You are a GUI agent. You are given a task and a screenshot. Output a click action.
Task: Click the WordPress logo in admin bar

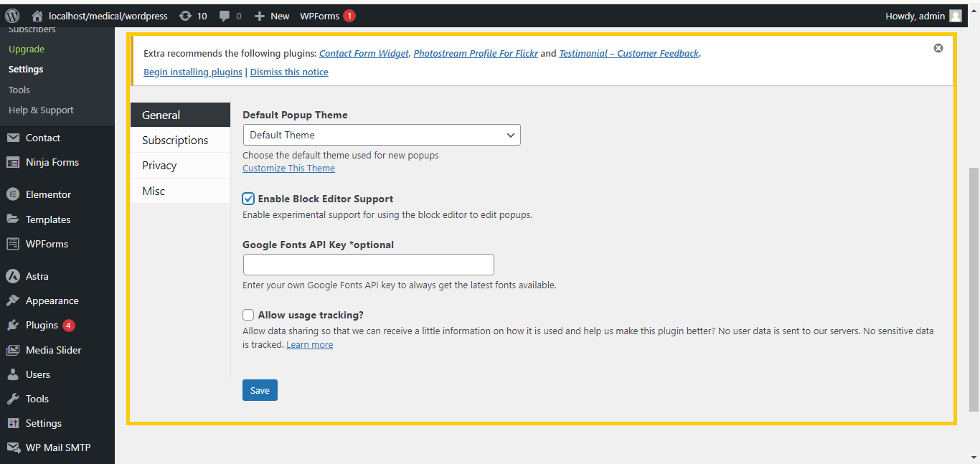pos(12,16)
